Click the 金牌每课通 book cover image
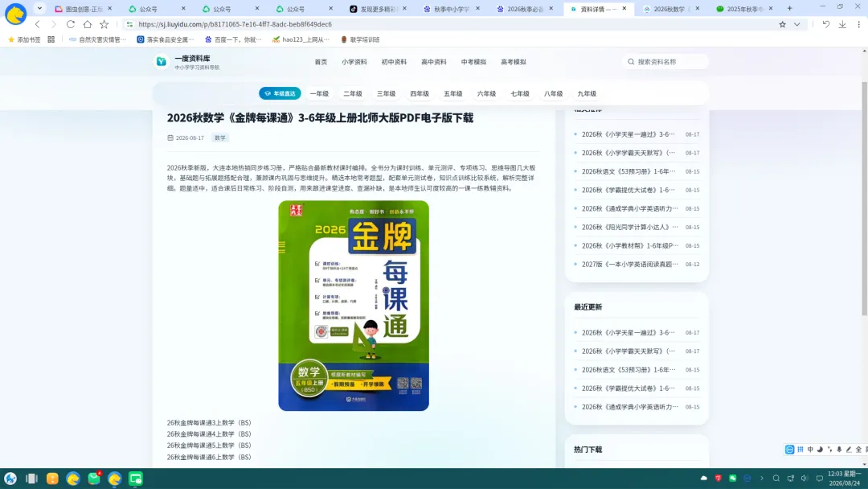This screenshot has width=868, height=489. pyautogui.click(x=354, y=306)
